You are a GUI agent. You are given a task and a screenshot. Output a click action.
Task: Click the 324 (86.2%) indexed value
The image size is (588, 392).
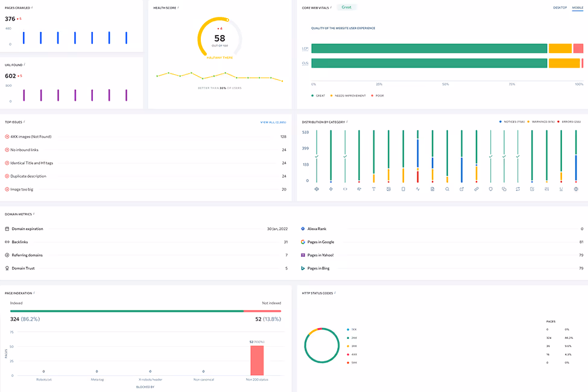(x=25, y=319)
